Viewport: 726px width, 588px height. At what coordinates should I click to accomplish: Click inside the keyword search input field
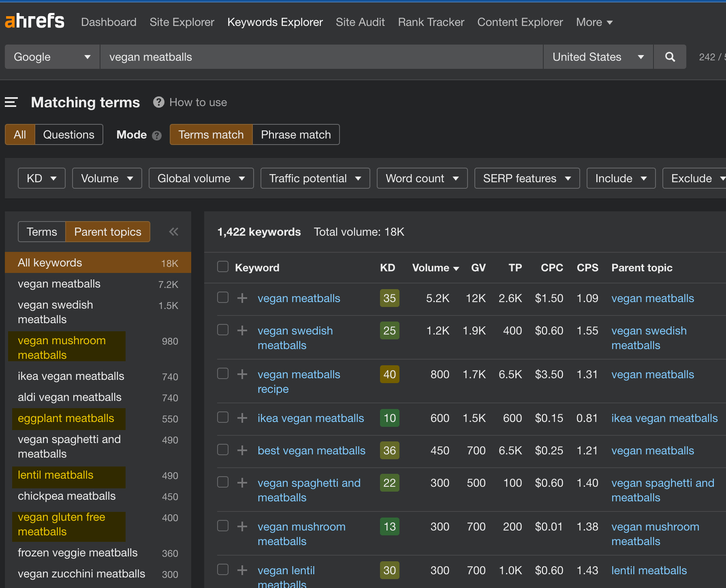point(320,57)
